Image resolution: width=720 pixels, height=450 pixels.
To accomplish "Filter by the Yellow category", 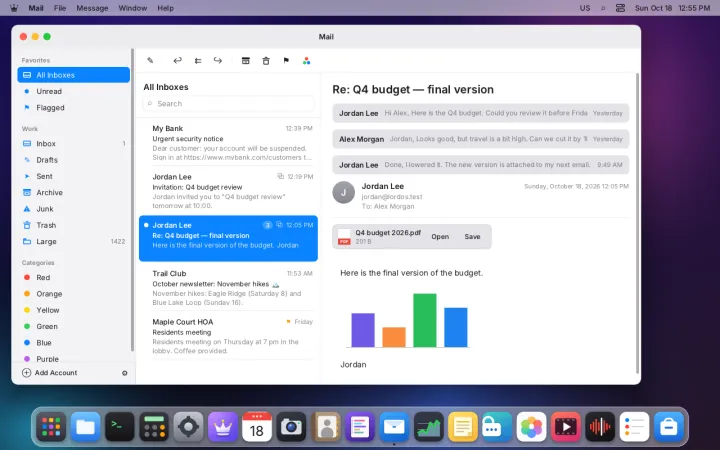I will [x=73, y=310].
